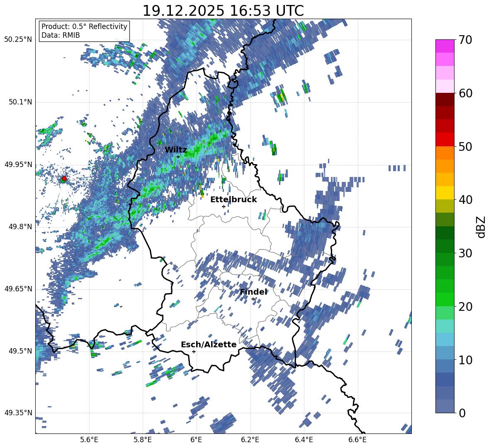Click the Wiltz cross marker
This screenshot has height=448, width=491.
(x=178, y=157)
